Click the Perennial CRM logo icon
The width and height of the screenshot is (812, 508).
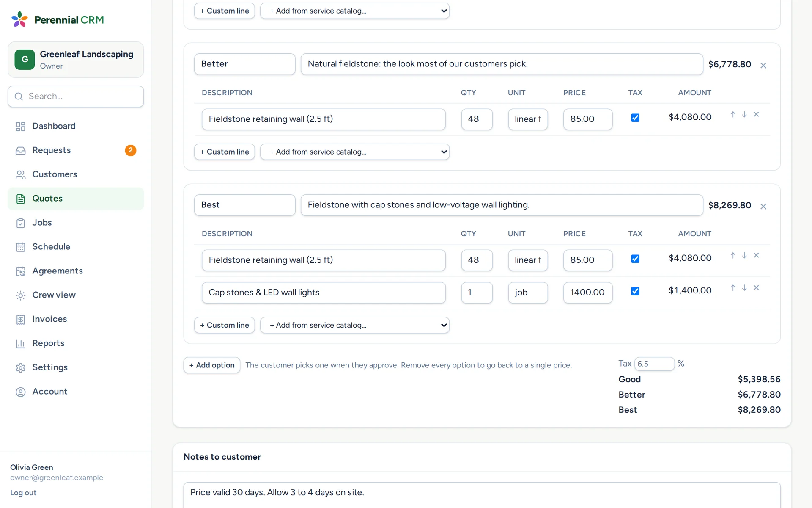point(19,19)
